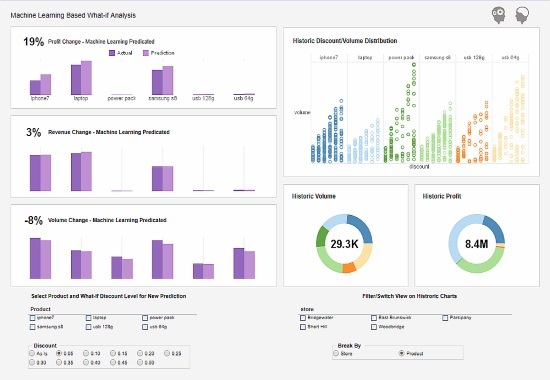Click the Historic Discount/Volume Distribution title
This screenshot has height=380, width=550.
[x=345, y=41]
